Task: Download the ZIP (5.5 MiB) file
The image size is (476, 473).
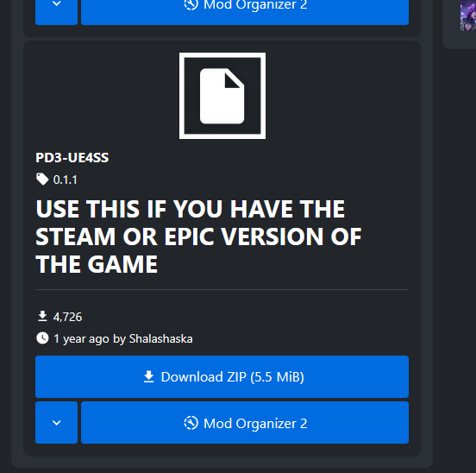Action: [222, 376]
